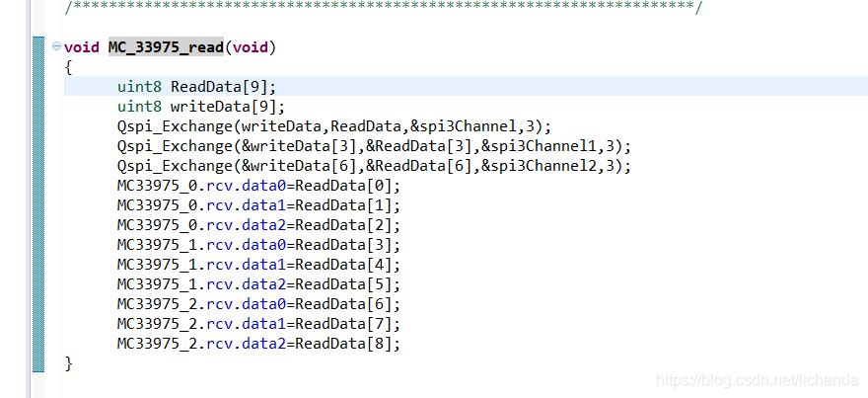
Task: Click the uint8 writeData[9] declaration
Action: [x=200, y=107]
